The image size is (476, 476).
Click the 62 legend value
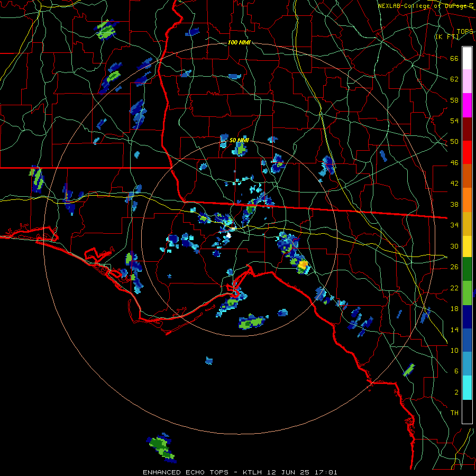454,79
